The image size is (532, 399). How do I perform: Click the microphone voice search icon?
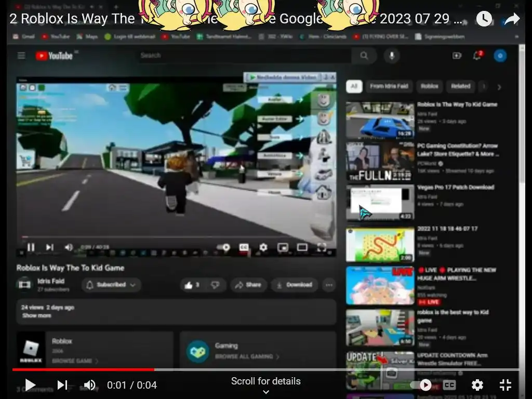point(392,56)
